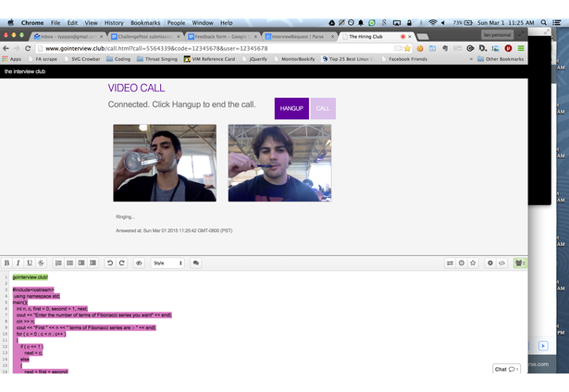Toggle bold formatting in the editor toolbar
Viewport: 569px width, 392px height.
(6, 263)
